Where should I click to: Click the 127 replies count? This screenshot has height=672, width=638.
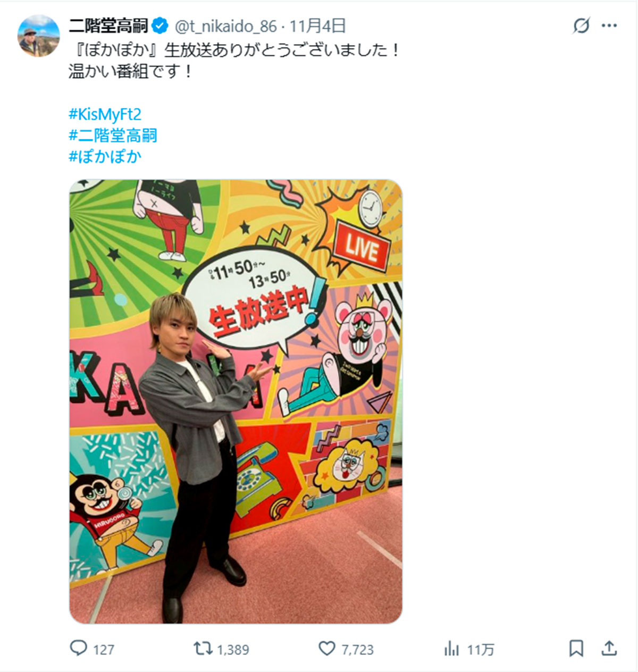(104, 650)
